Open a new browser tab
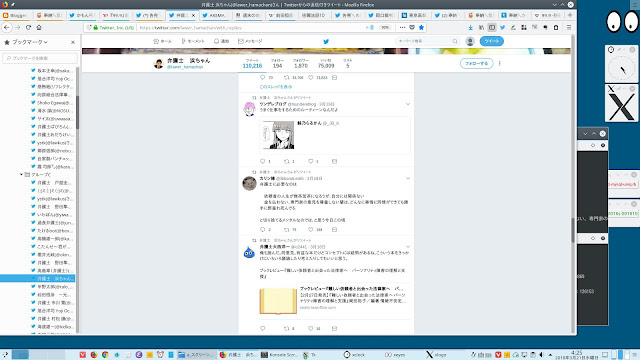The height and width of the screenshot is (360, 640). coord(570,15)
